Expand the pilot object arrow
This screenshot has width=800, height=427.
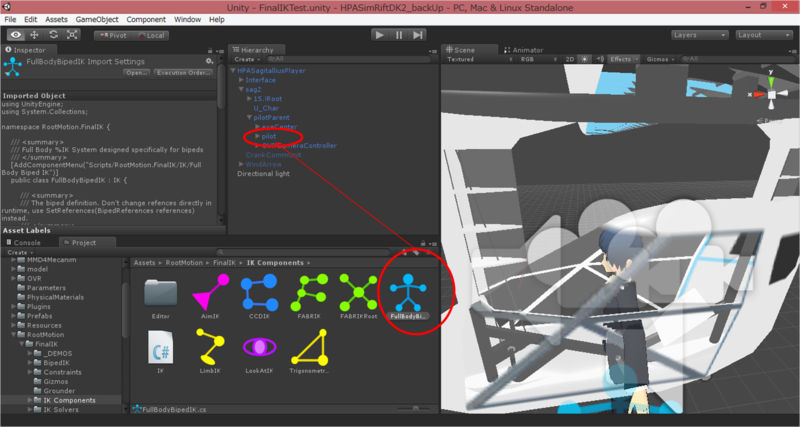pyautogui.click(x=258, y=136)
